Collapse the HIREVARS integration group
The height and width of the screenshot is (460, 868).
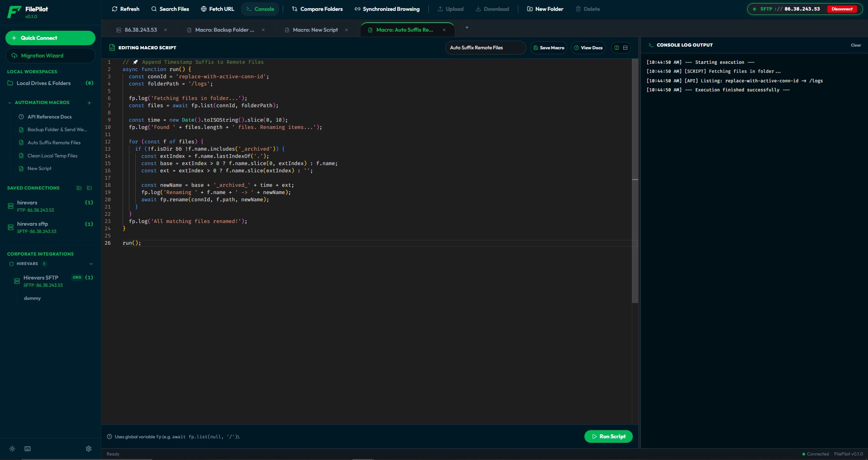91,264
